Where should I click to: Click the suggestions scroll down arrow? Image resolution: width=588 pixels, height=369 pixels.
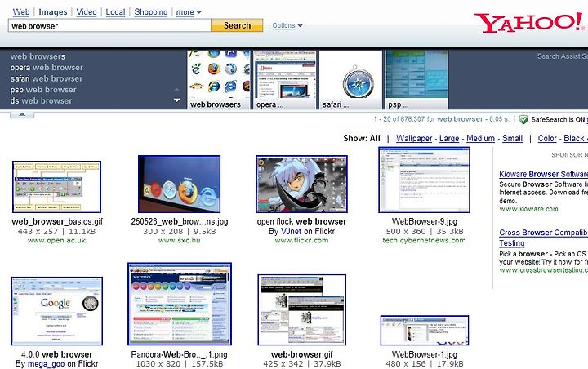(176, 100)
